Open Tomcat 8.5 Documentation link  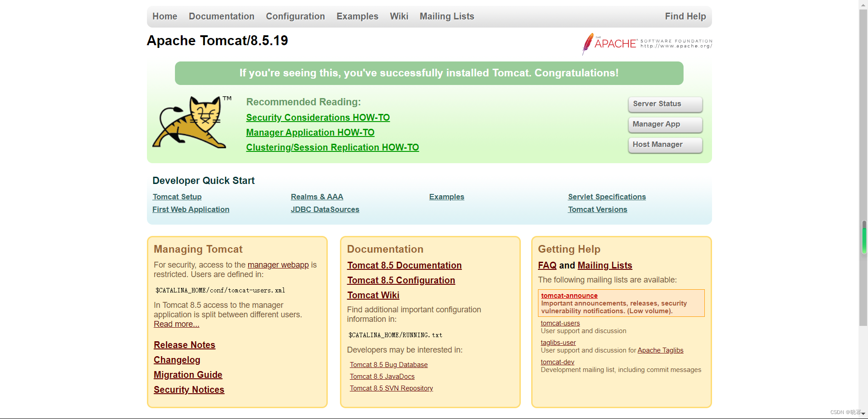(x=404, y=265)
